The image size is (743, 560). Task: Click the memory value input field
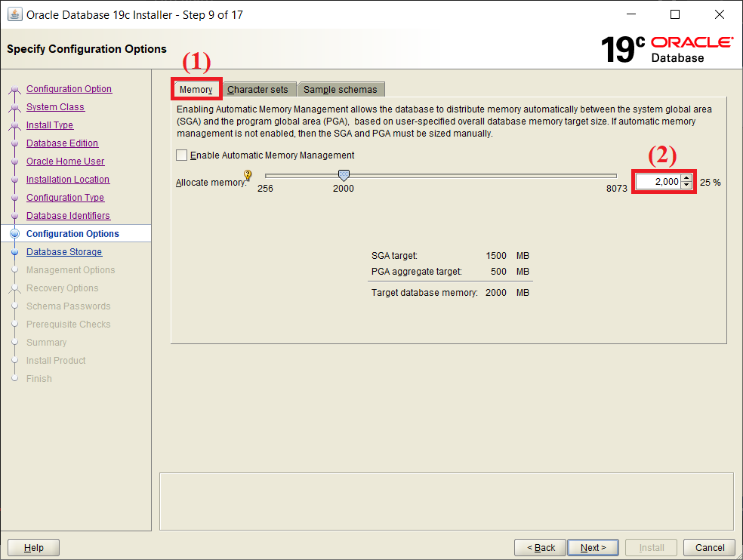point(657,181)
